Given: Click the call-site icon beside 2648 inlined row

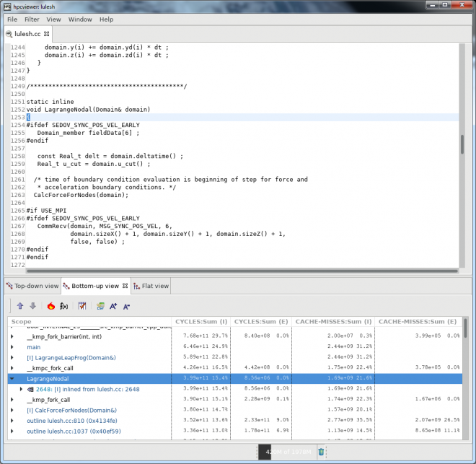Looking at the screenshot, I should pos(30,389).
